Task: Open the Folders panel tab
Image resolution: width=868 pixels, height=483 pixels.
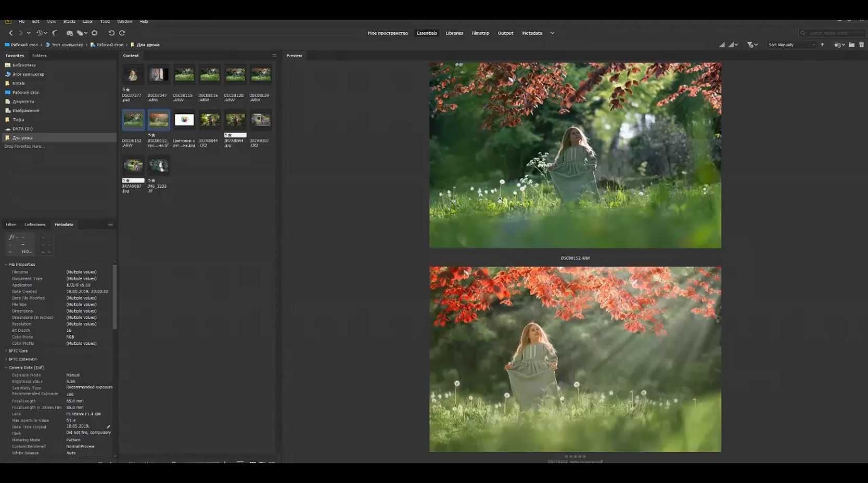Action: [40, 56]
